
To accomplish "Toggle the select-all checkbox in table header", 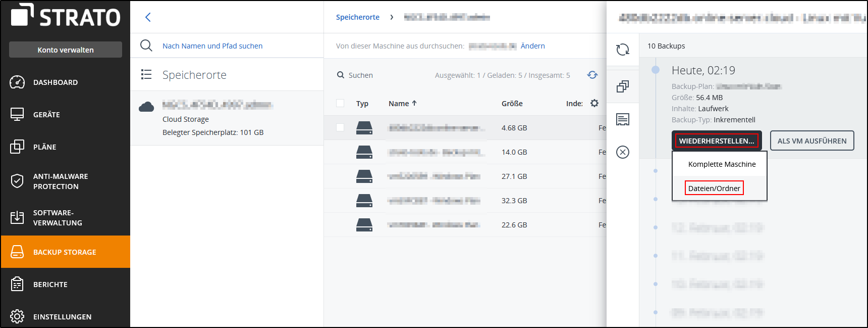I will [340, 103].
